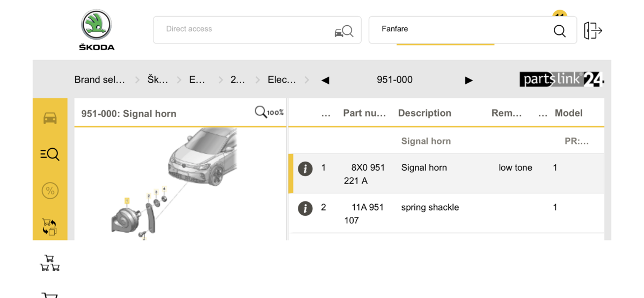
Task: Show info for the spring shackle part
Action: click(305, 208)
